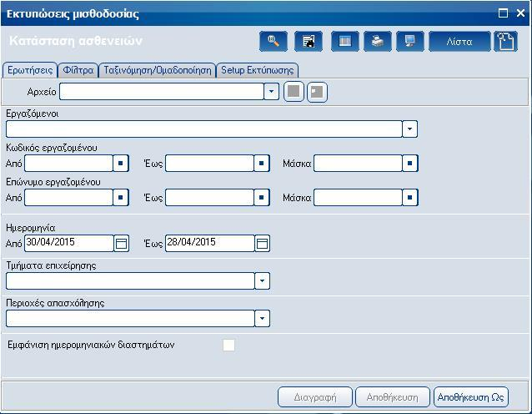Click the Αρχείο combo box field
This screenshot has height=414, width=532.
click(x=162, y=91)
